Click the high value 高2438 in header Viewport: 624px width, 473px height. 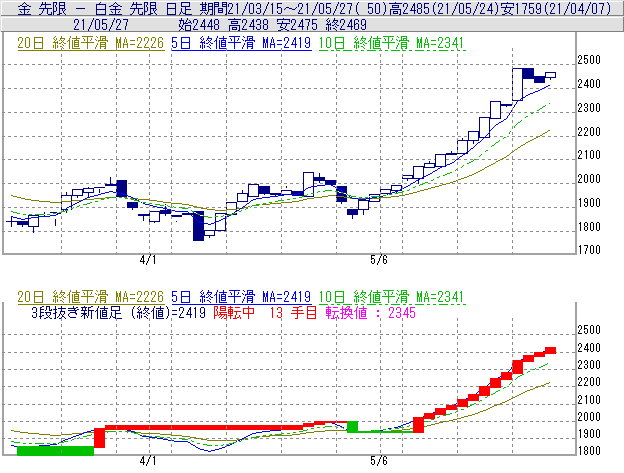(248, 25)
